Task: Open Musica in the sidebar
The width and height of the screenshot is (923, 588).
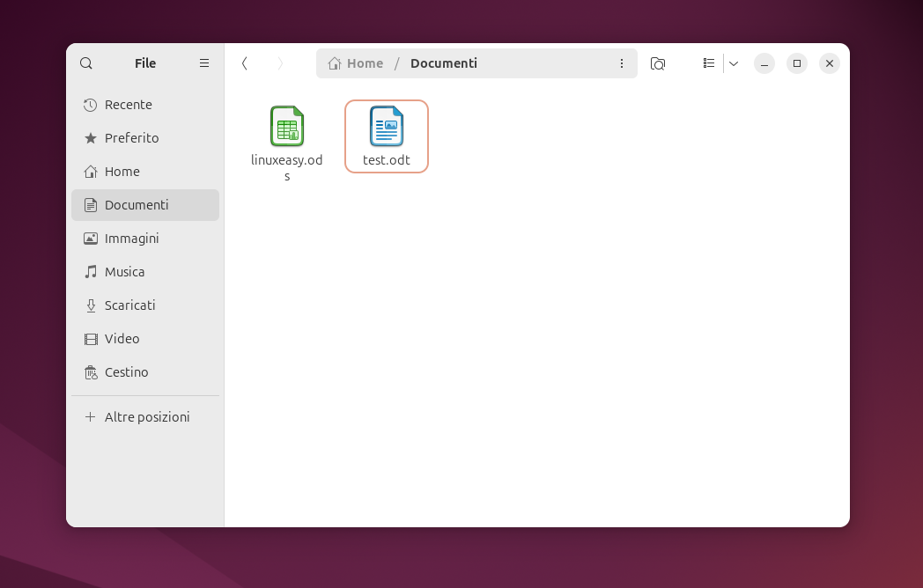Action: coord(145,272)
